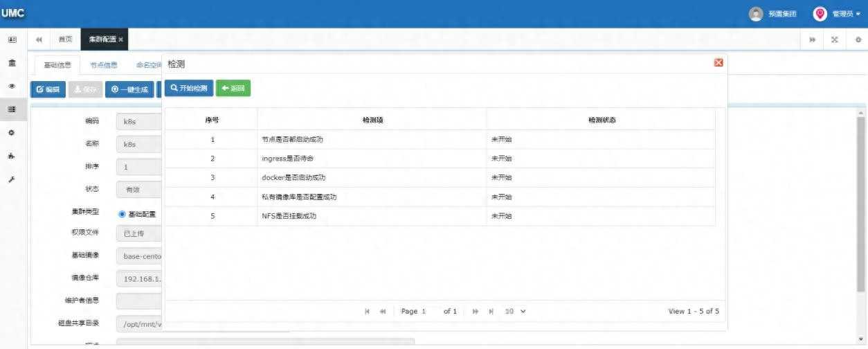The height and width of the screenshot is (349, 868).
Task: Open the bank building sidebar icon
Action: coord(12,63)
